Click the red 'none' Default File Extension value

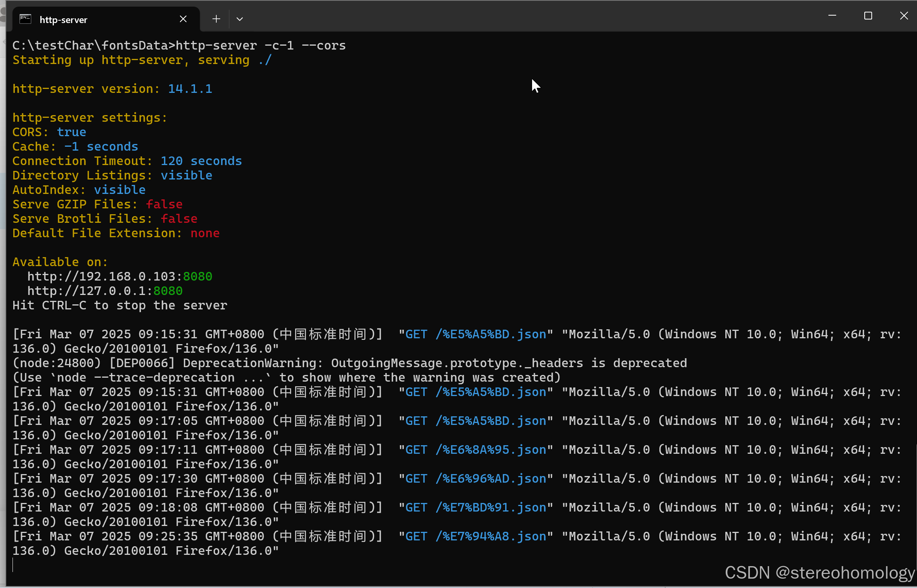[205, 233]
